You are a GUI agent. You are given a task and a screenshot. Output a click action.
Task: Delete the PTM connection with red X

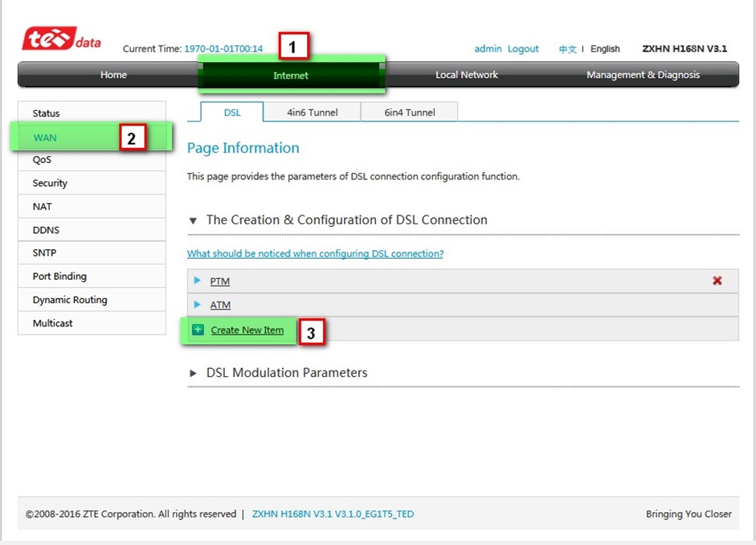(717, 281)
